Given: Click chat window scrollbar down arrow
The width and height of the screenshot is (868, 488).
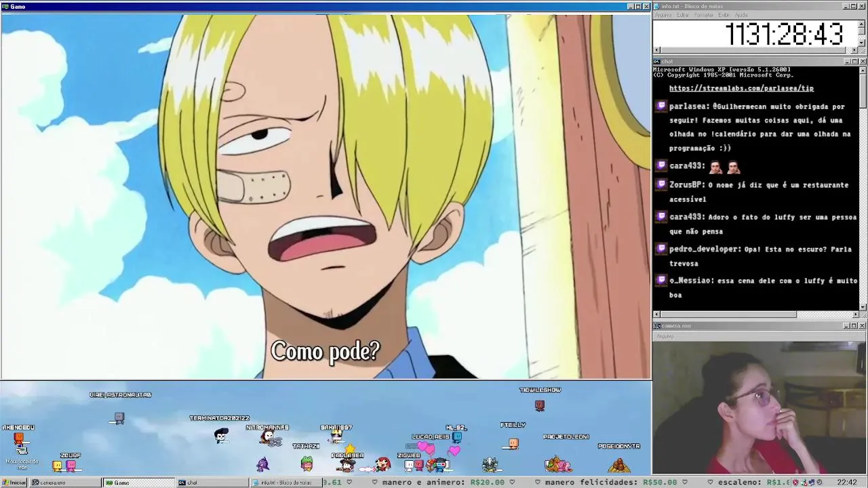Looking at the screenshot, I should (863, 307).
